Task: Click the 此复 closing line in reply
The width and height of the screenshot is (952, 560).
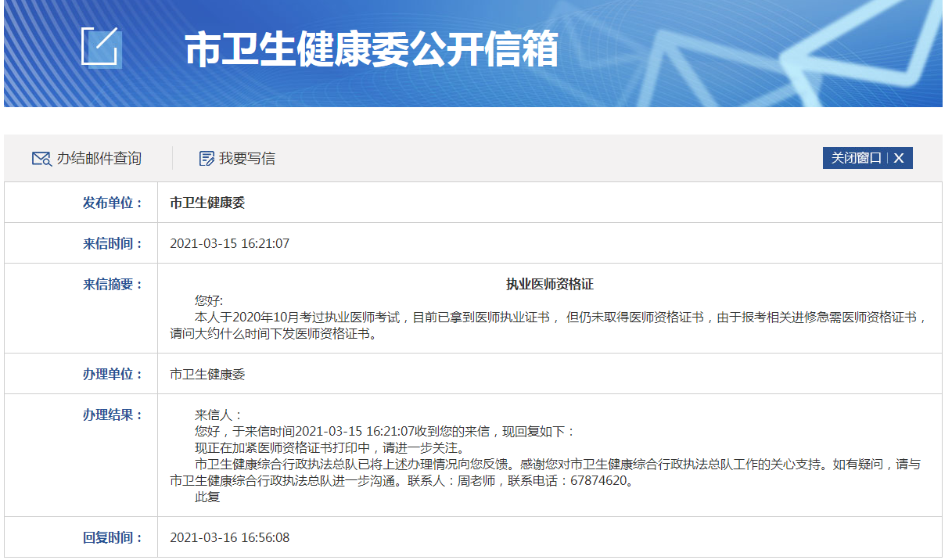Action: click(x=207, y=497)
